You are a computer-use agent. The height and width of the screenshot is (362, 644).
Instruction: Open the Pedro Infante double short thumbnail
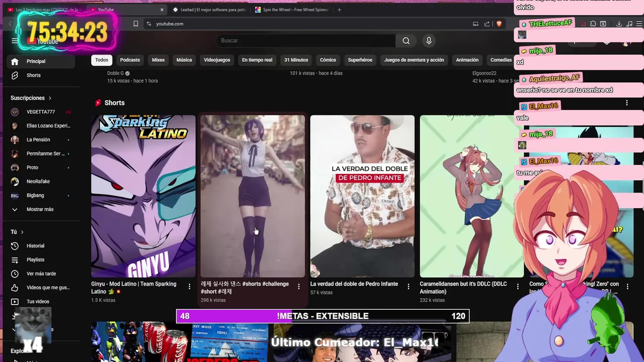(362, 196)
